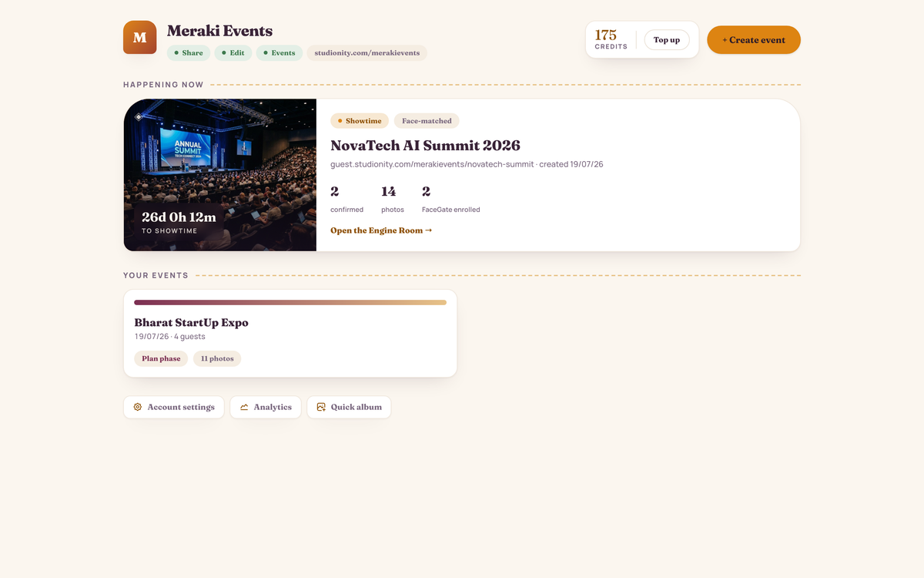Image resolution: width=924 pixels, height=578 pixels.
Task: Click the studionity.com/merakievents link chip
Action: [367, 53]
